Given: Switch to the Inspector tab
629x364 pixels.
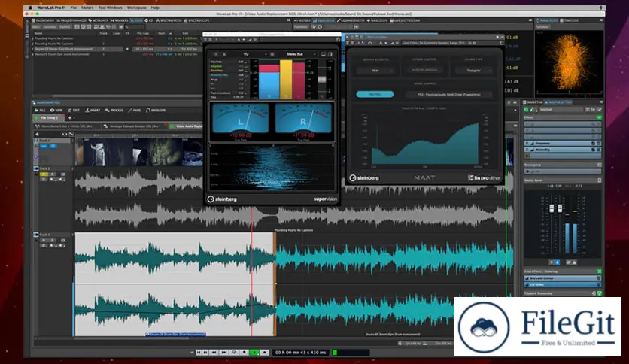Looking at the screenshot, I should coord(533,102).
